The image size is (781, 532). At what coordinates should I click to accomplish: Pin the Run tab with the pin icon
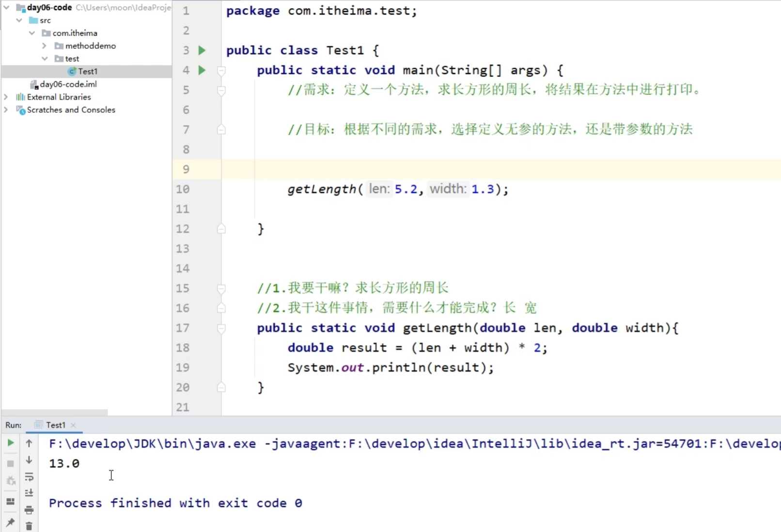[11, 523]
